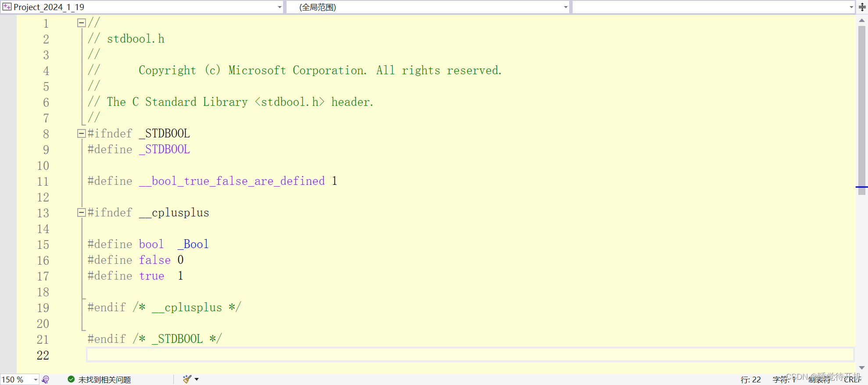Click the 制表符 tab indicator
Screen dimensions: 868x385
tap(820, 380)
